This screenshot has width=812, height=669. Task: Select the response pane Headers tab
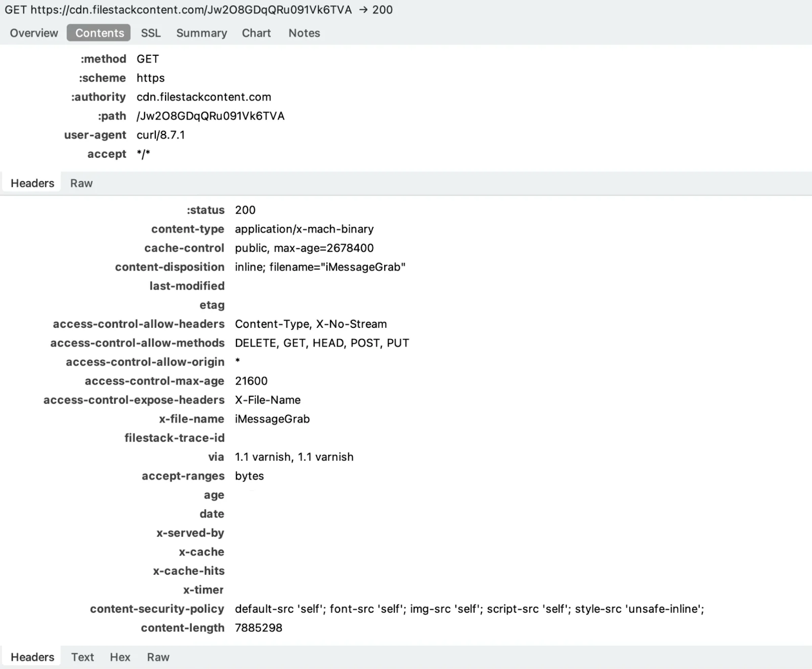point(32,657)
